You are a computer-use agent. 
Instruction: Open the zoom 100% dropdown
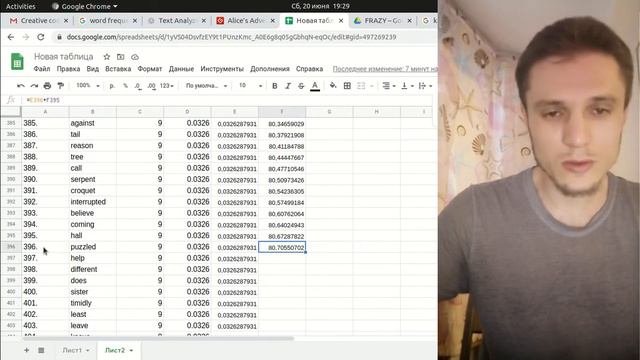88,86
